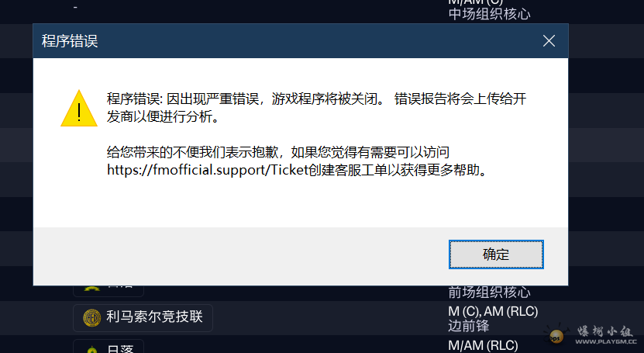Open the 利马索尔竞技联 club button

[143, 317]
